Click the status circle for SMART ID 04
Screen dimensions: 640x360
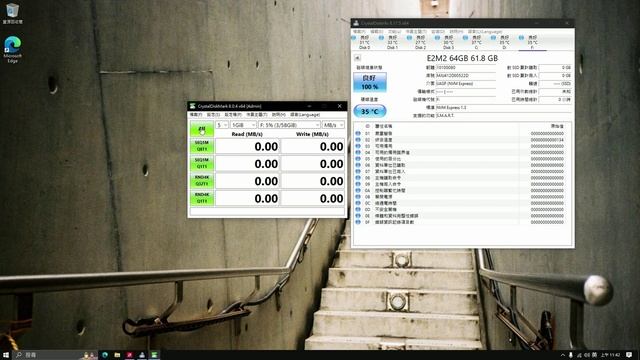[358, 152]
